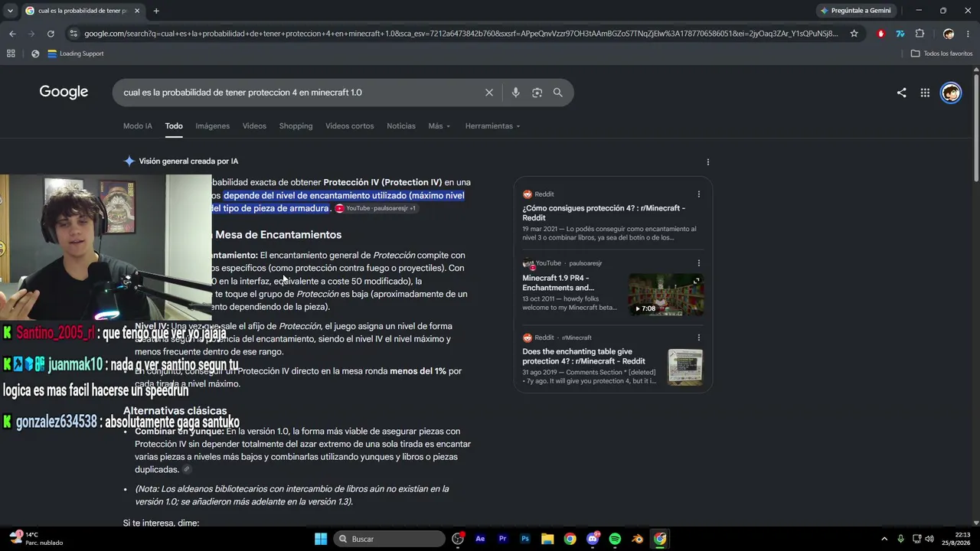Open the bookmarks bar apps grid
The height and width of the screenshot is (551, 980).
tap(11, 54)
